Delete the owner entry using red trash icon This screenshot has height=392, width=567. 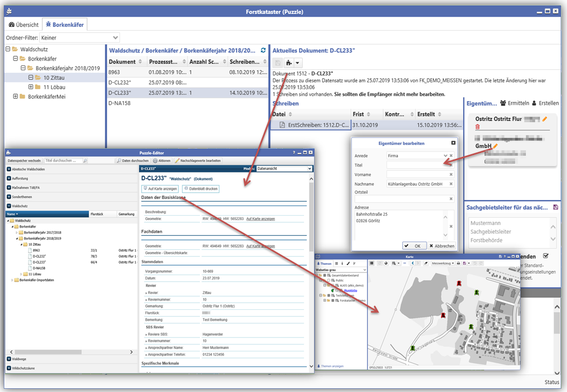point(477,127)
